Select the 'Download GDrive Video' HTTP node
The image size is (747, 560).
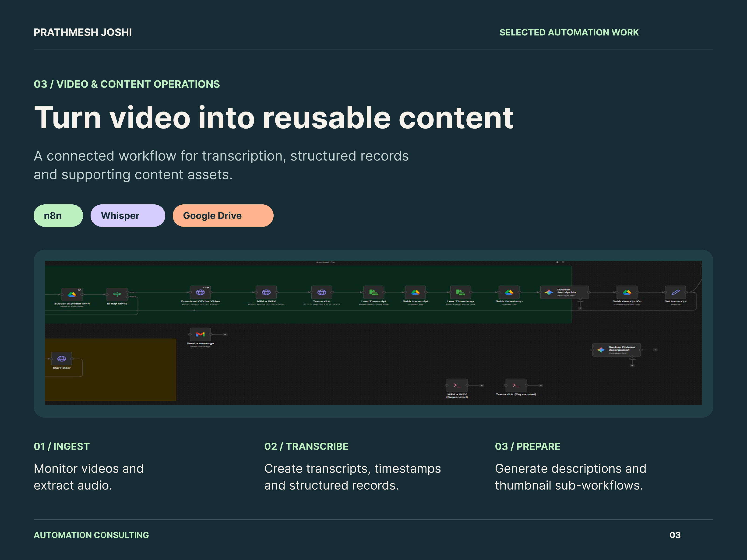200,292
